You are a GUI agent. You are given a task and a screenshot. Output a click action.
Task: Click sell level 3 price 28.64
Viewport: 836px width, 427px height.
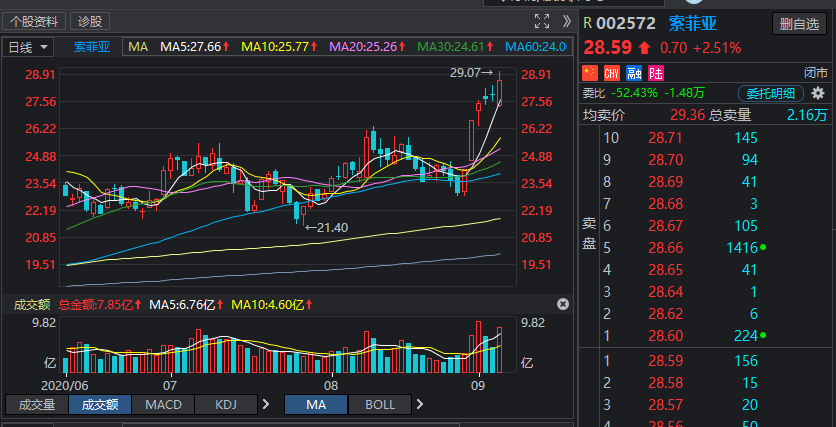tap(665, 292)
